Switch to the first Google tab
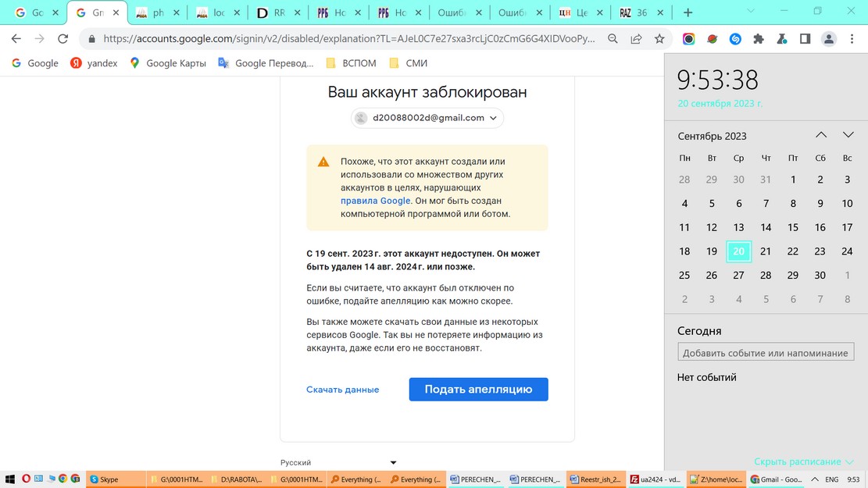Screen dimensions: 868x488 coord(37,12)
